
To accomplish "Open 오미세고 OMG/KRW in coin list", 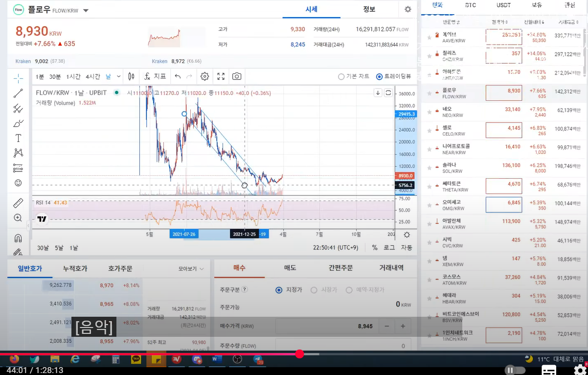I will point(504,205).
